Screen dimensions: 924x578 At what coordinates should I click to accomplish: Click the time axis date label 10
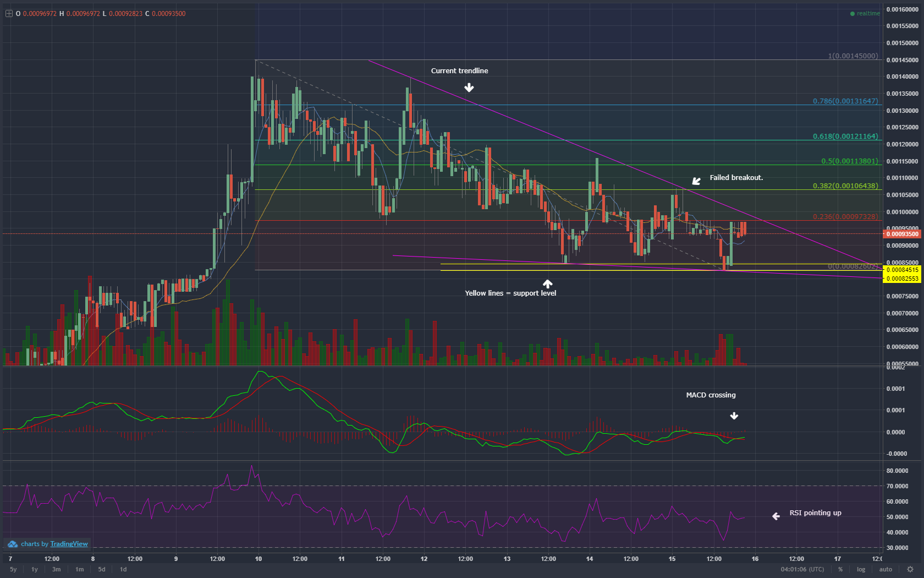[258, 559]
